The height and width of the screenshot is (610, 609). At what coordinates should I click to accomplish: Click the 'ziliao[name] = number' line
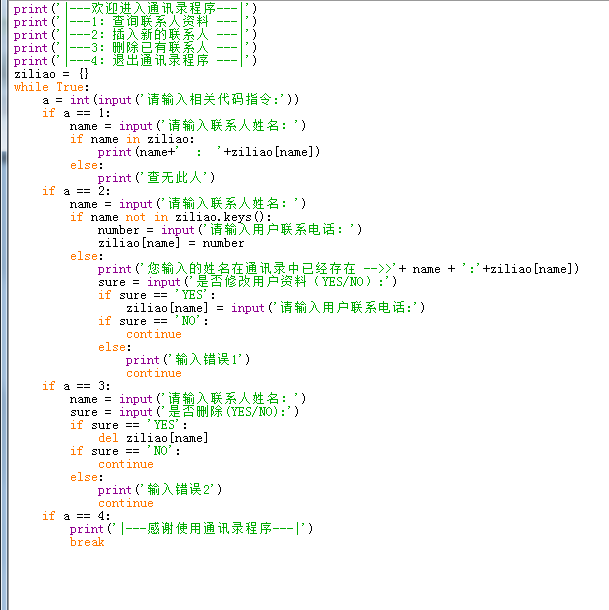[x=170, y=243]
